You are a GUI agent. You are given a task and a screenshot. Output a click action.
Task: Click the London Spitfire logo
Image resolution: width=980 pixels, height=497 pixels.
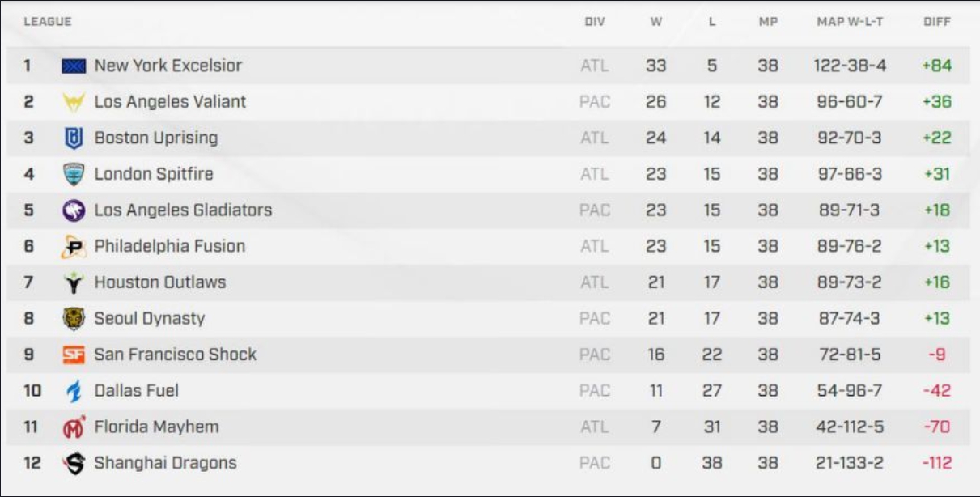(74, 175)
